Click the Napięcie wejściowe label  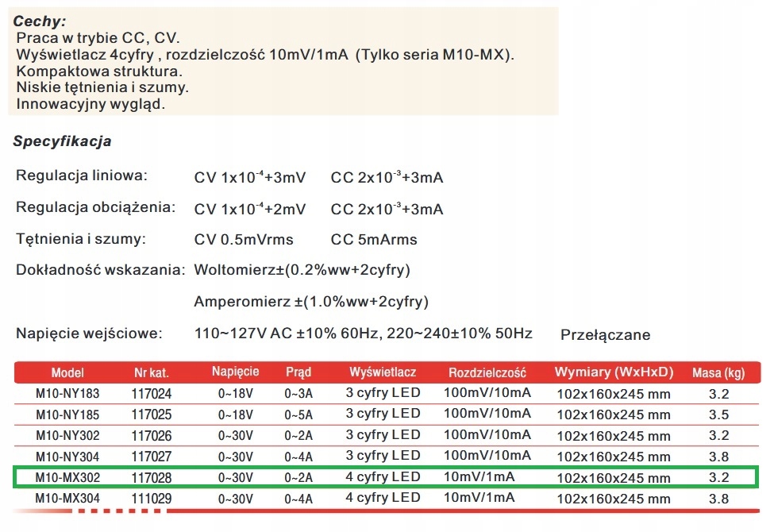pos(89,332)
